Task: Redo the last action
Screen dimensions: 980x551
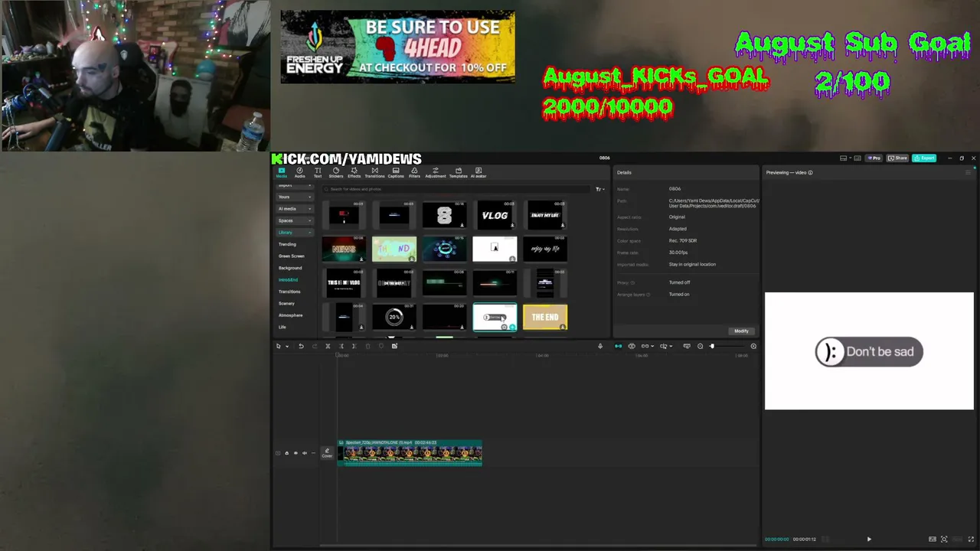Action: [314, 347]
